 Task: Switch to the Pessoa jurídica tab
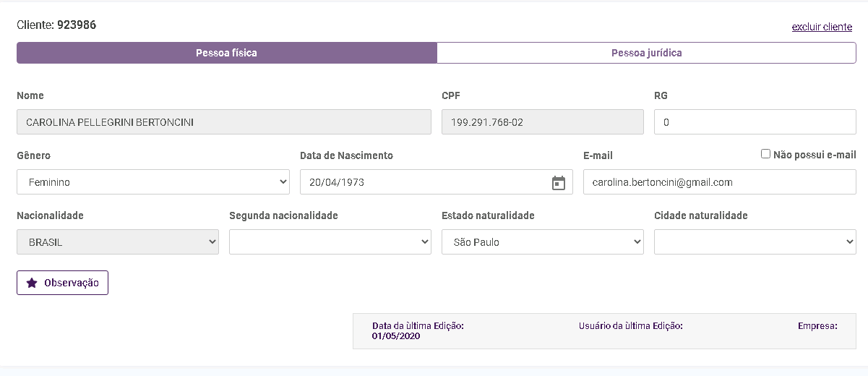tap(646, 53)
